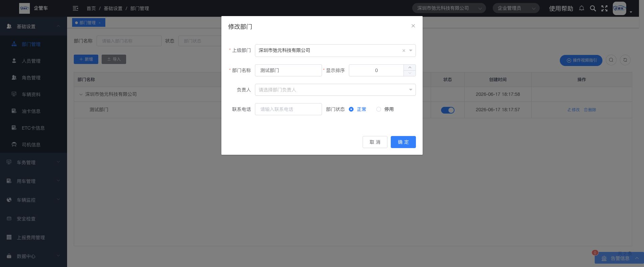Viewport: 644px width, 267px height.
Task: Click the 基础设置 breadcrumb item
Action: [113, 8]
